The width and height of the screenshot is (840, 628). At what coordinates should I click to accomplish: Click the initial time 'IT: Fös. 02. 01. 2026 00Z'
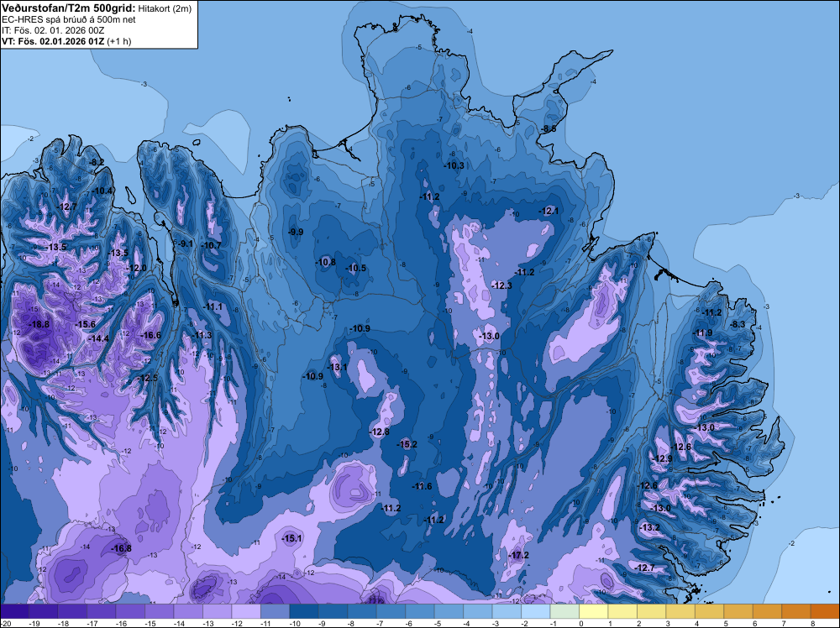pyautogui.click(x=53, y=30)
